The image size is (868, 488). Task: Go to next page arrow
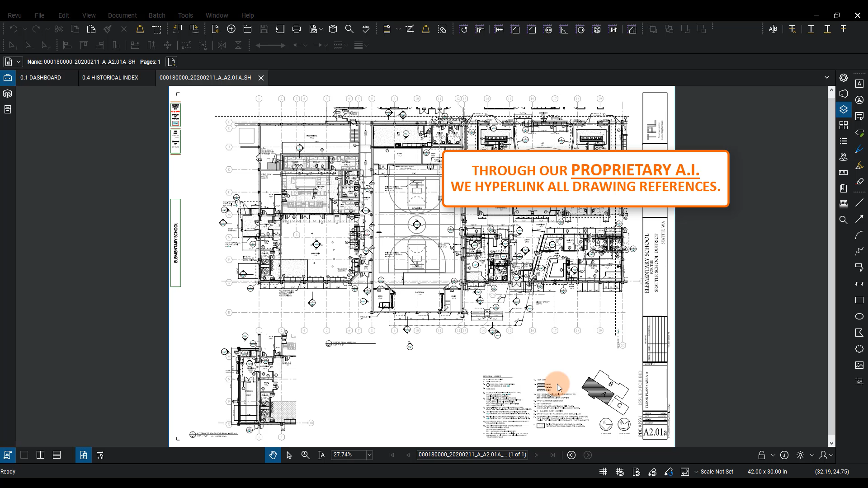click(x=536, y=455)
